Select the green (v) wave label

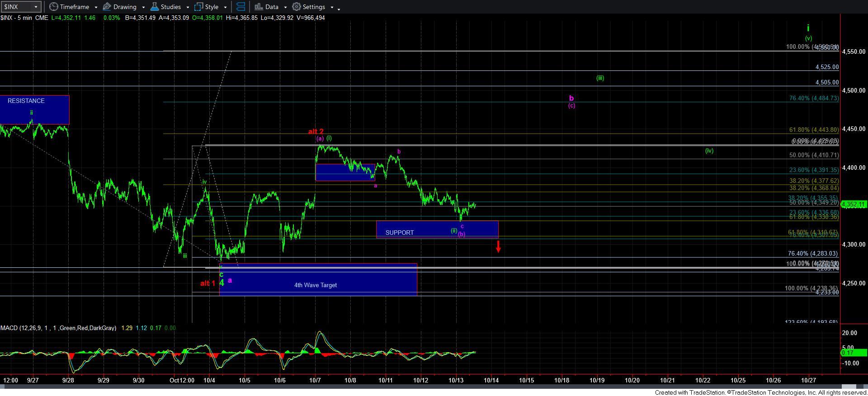coord(808,38)
